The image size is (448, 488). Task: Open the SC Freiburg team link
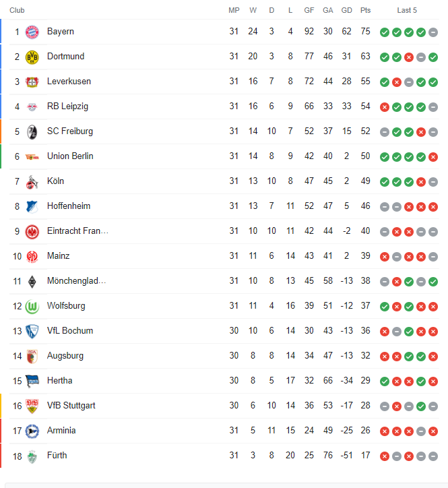tap(70, 131)
